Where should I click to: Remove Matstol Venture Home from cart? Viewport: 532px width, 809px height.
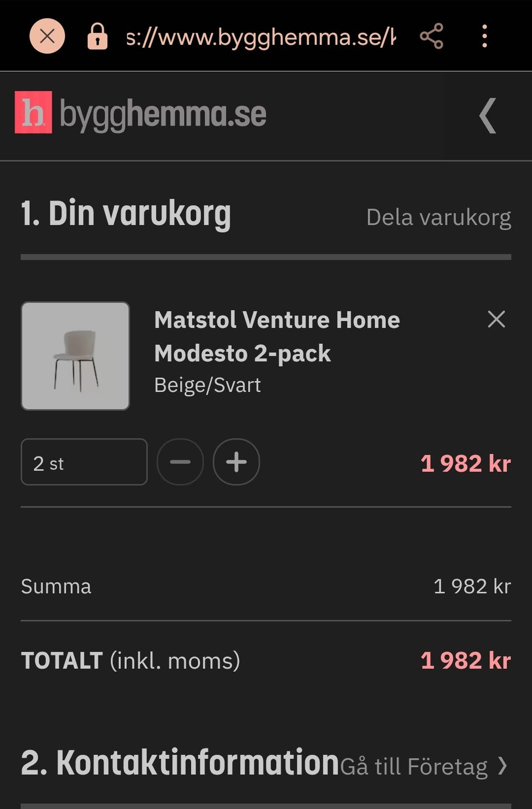(x=496, y=319)
